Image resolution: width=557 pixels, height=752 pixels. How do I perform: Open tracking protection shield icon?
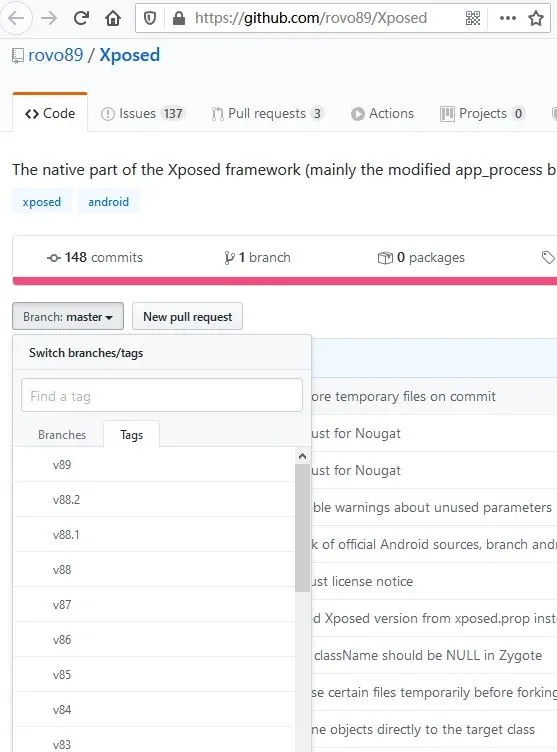pyautogui.click(x=150, y=18)
